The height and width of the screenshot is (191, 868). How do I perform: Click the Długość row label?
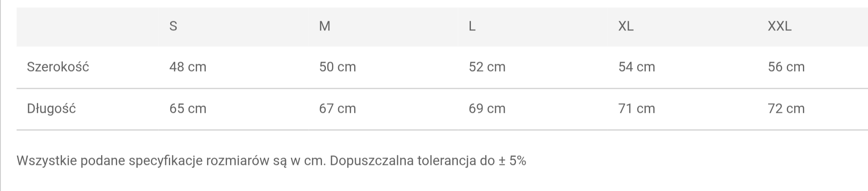(51, 109)
